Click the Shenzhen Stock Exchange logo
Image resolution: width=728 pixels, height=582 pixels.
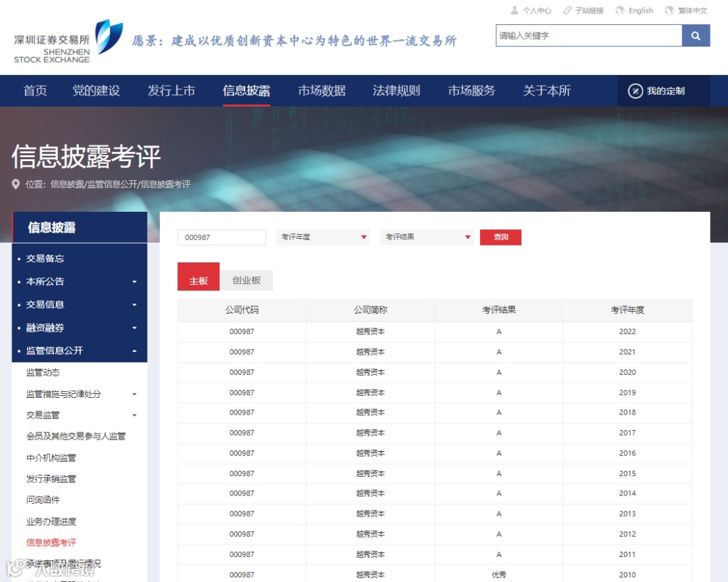coord(69,41)
